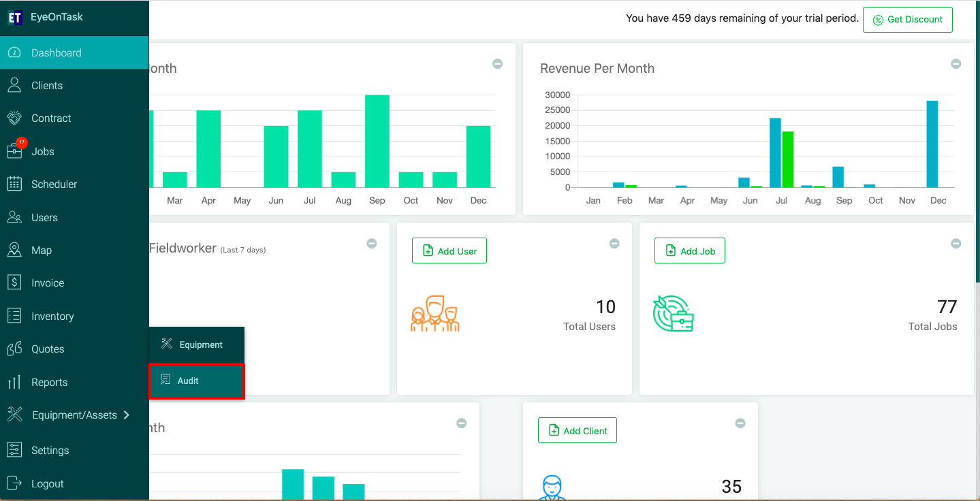Open the Scheduler menu item
This screenshot has height=501, width=980.
pos(74,184)
